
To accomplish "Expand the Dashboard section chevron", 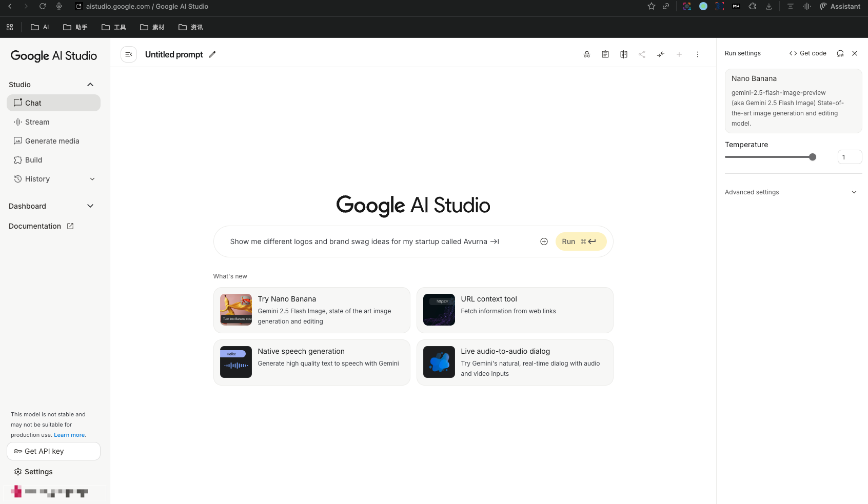I will click(x=90, y=206).
